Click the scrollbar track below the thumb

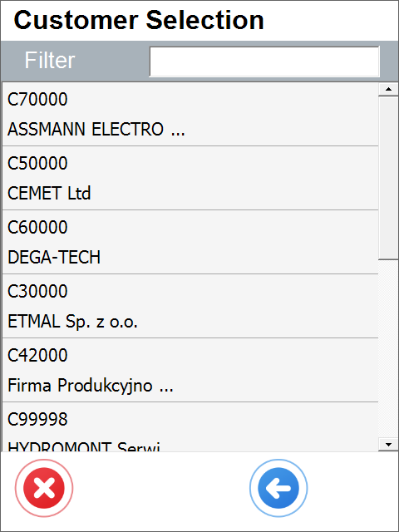(x=388, y=349)
